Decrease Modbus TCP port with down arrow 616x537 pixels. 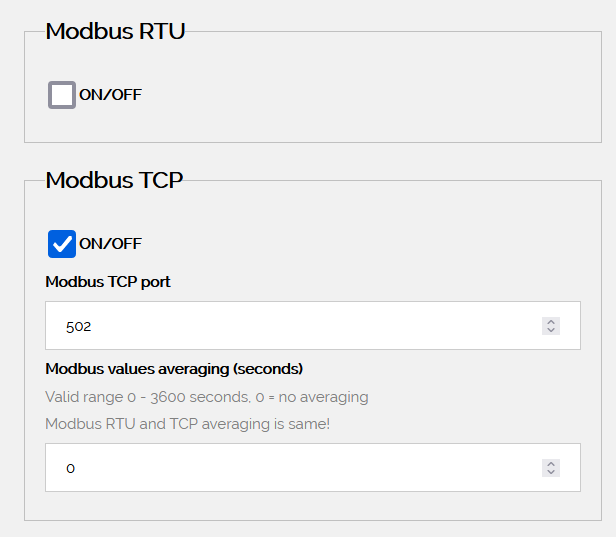tap(551, 330)
